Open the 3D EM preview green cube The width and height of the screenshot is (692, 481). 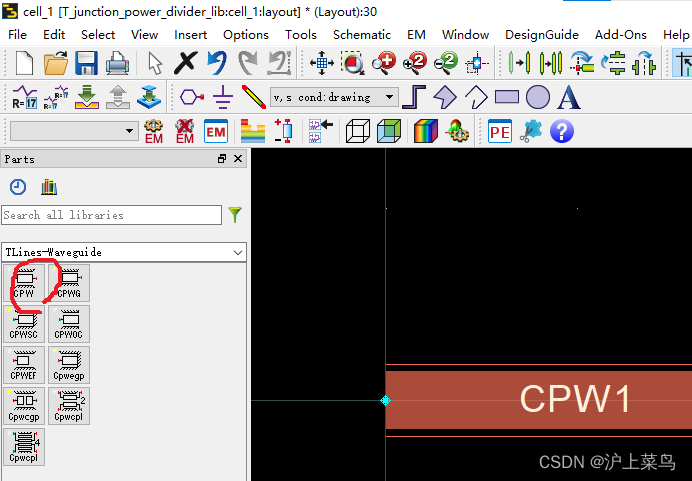click(389, 132)
